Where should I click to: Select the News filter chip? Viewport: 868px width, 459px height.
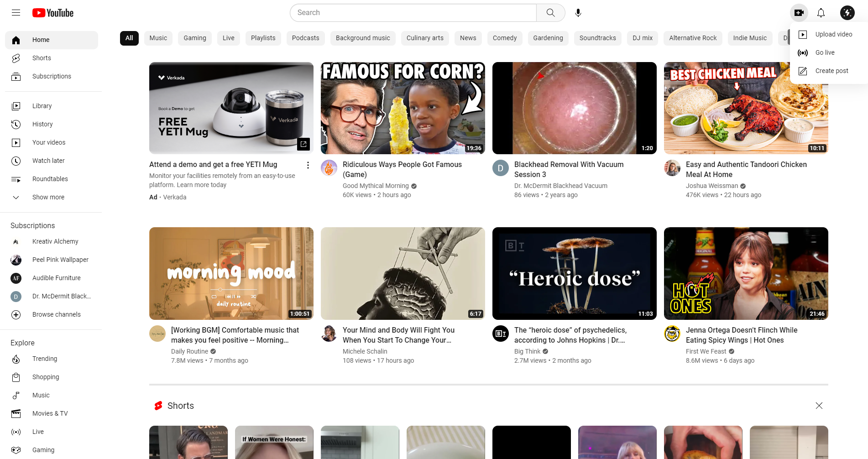468,38
